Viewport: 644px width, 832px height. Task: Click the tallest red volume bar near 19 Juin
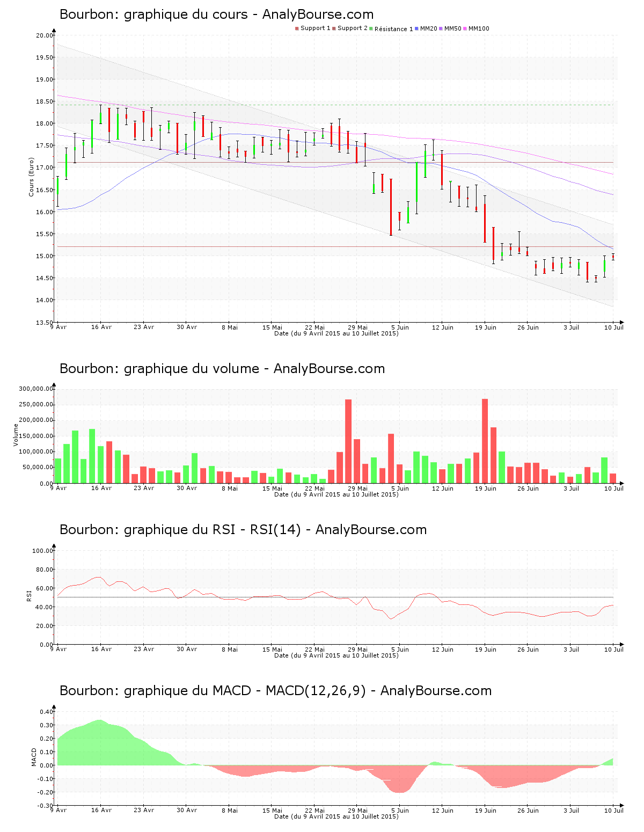point(485,441)
